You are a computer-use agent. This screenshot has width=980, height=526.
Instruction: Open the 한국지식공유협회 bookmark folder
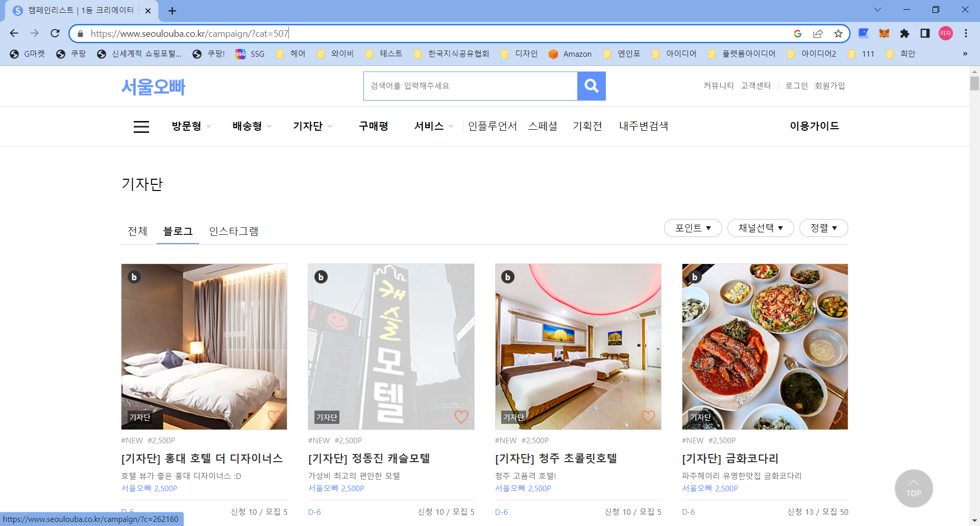pyautogui.click(x=452, y=54)
